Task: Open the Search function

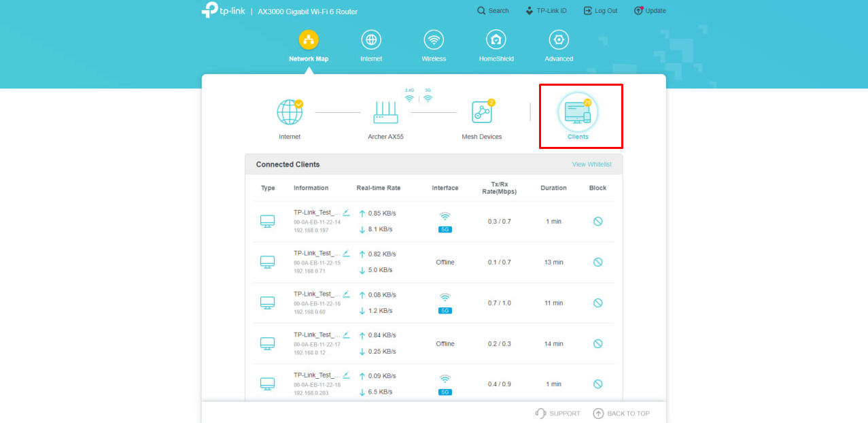Action: pyautogui.click(x=493, y=10)
